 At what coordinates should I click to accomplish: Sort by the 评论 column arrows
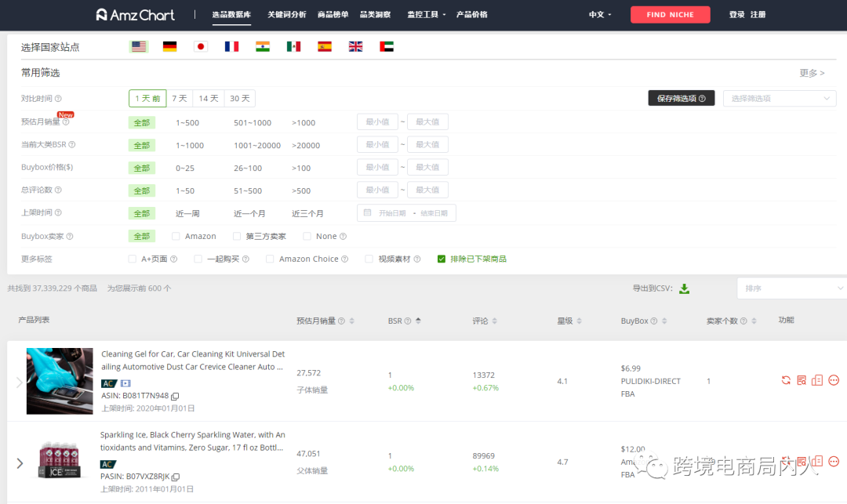tap(494, 321)
